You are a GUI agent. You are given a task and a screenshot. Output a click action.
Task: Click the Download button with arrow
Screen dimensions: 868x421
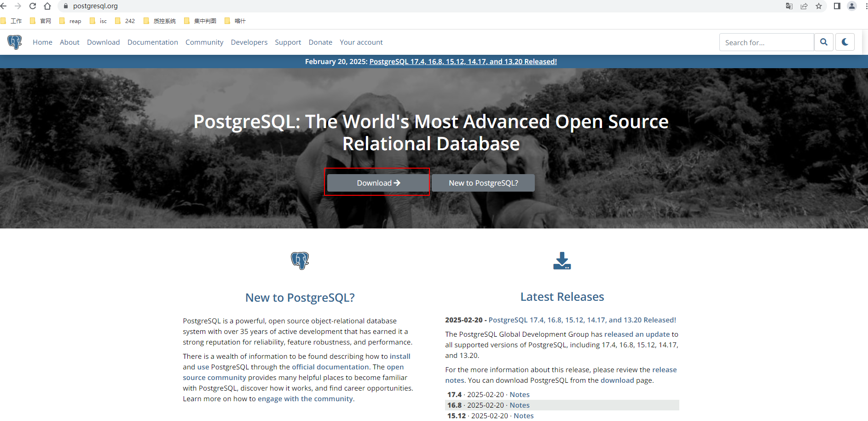click(377, 182)
